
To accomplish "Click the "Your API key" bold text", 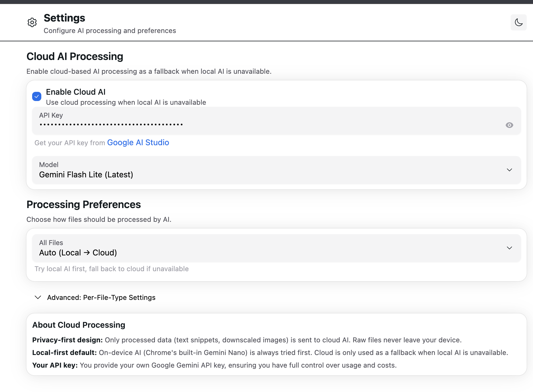I will click(55, 365).
